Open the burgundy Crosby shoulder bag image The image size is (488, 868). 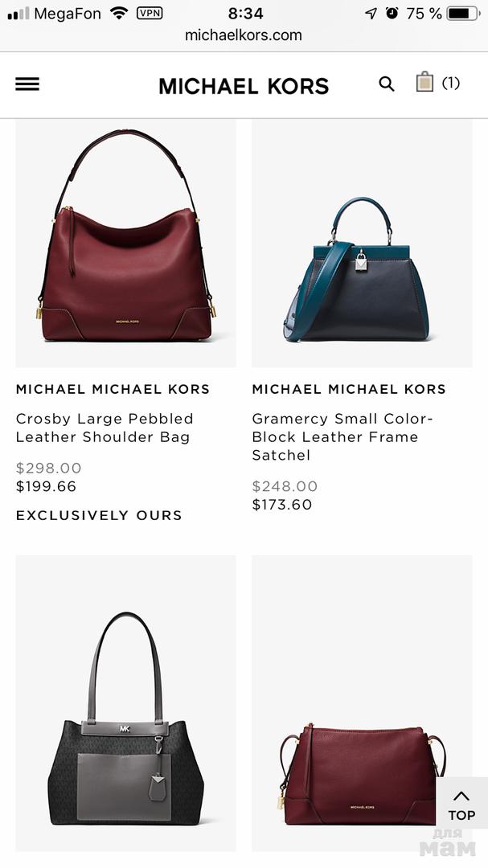tap(125, 243)
